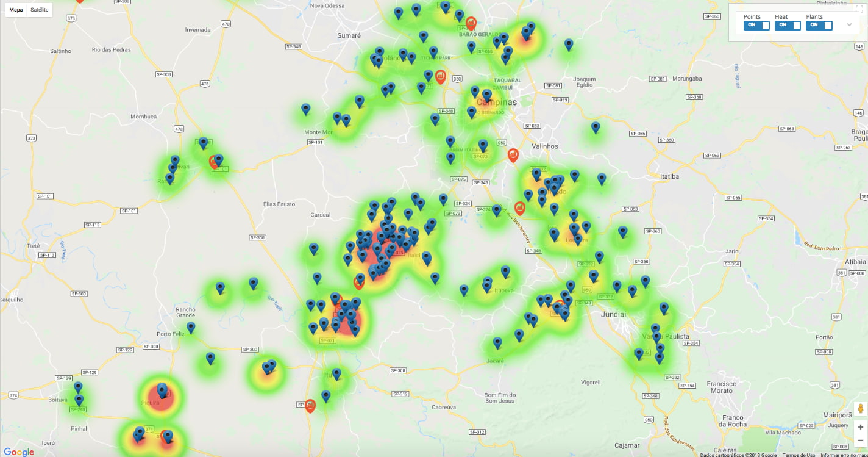Switch to the Mapa view
The image size is (868, 457).
tap(16, 10)
